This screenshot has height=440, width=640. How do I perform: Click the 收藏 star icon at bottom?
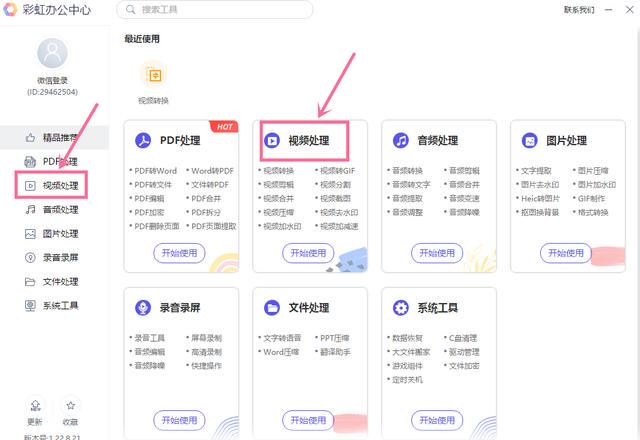tap(71, 405)
